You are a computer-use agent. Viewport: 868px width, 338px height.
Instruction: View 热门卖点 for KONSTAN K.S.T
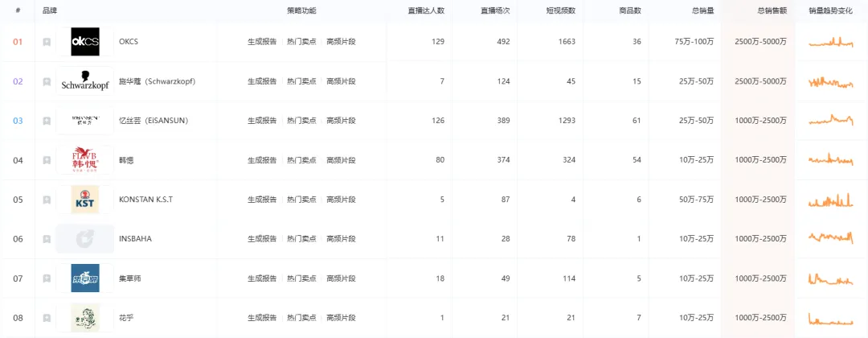301,200
